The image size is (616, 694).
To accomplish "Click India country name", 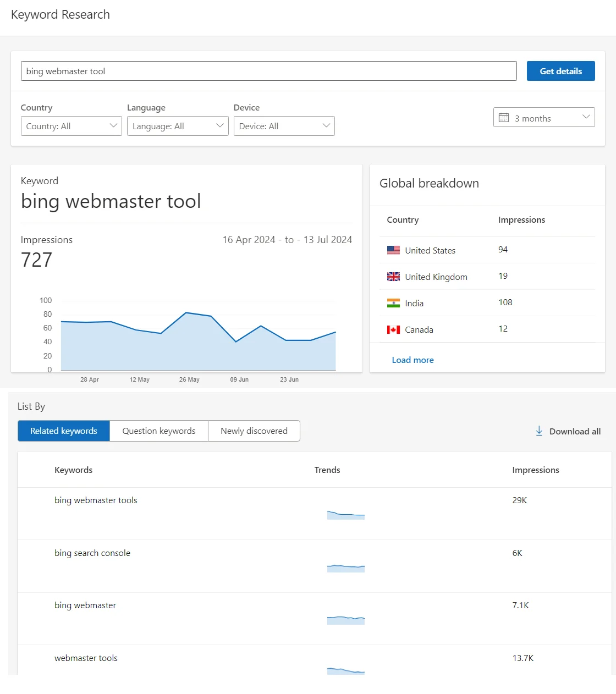I will pyautogui.click(x=414, y=304).
